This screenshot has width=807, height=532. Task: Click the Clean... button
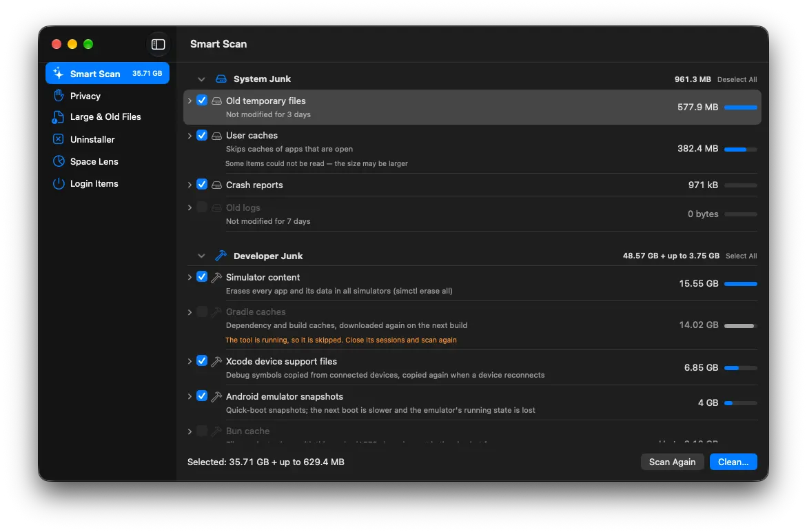click(x=733, y=462)
